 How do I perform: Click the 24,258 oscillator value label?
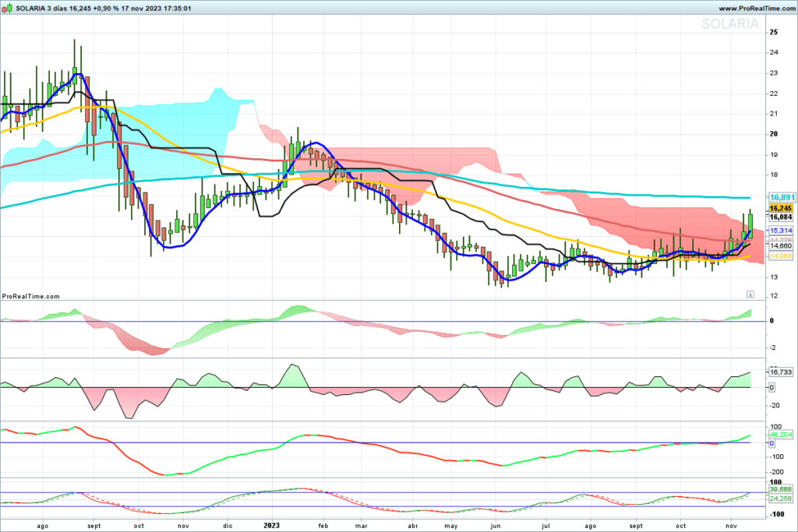point(781,499)
